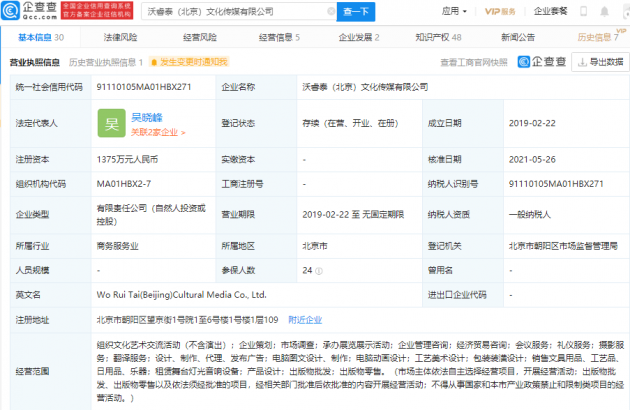Viewport: 630px width, 410px height.
Task: Open 附近企业 link by the address
Action: point(305,320)
